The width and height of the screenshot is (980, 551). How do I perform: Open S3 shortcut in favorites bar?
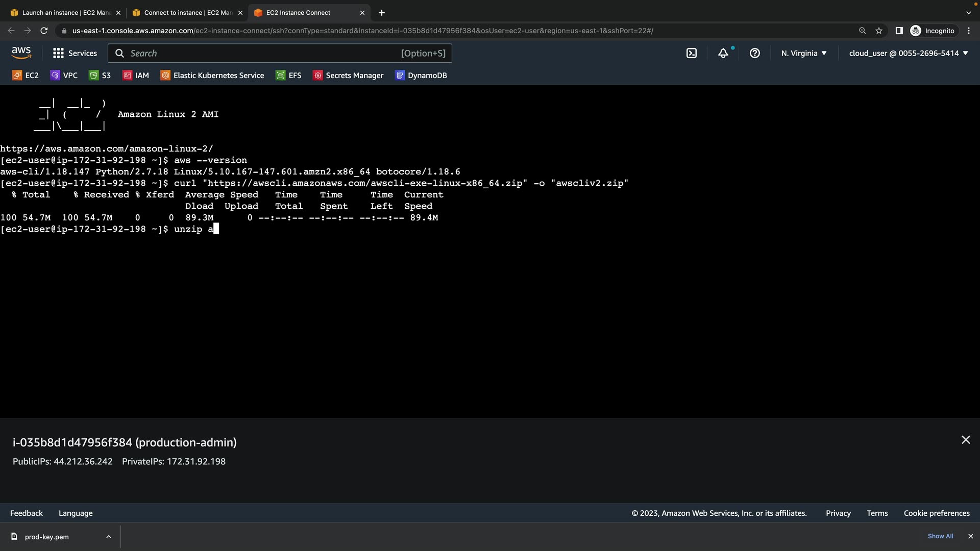point(100,76)
